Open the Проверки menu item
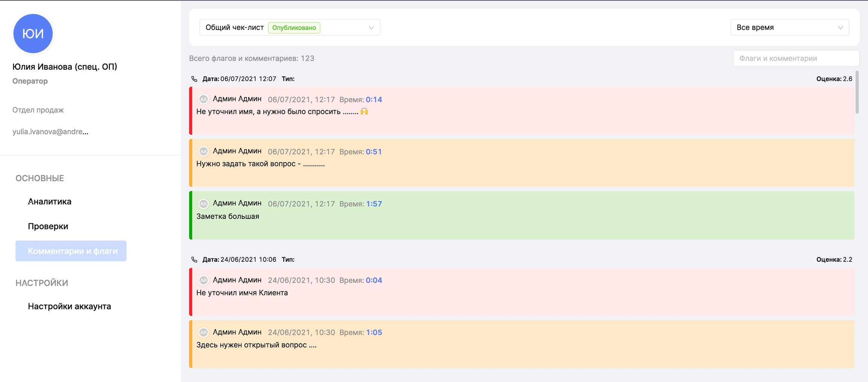 pos(48,226)
